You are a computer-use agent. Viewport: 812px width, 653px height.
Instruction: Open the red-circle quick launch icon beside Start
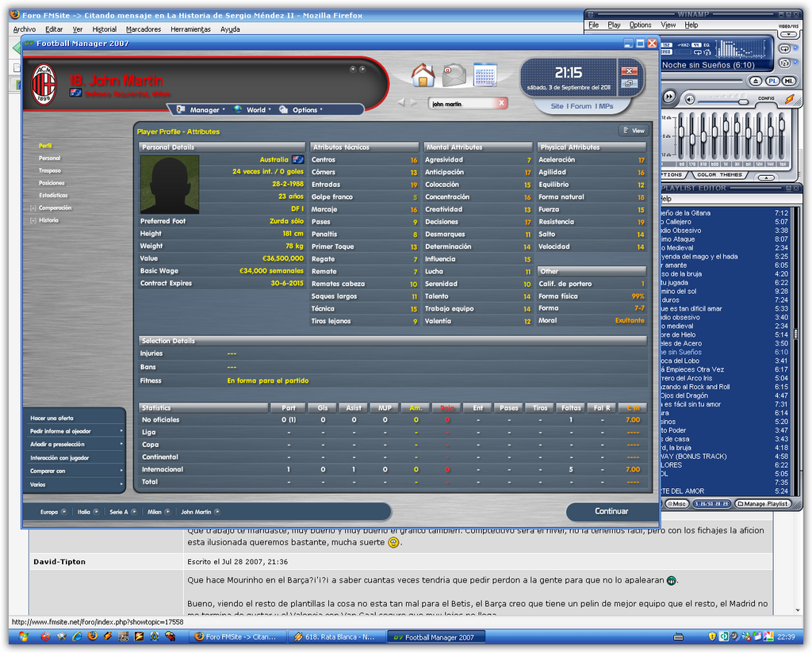point(45,636)
